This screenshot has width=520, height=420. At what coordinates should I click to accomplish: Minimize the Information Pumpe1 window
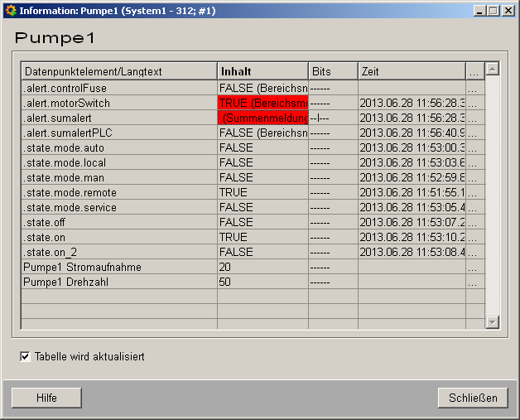(479, 11)
